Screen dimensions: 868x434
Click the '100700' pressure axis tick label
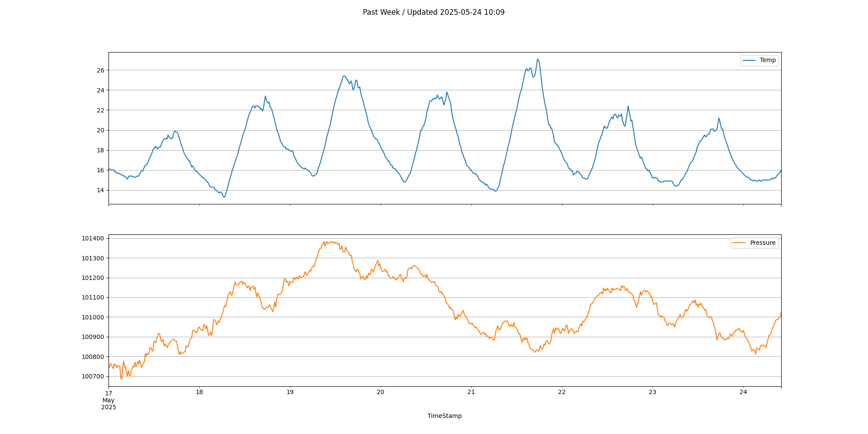(93, 376)
